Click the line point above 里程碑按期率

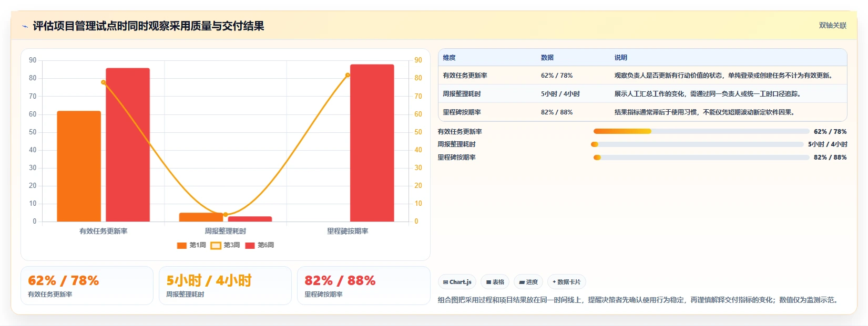coord(348,75)
